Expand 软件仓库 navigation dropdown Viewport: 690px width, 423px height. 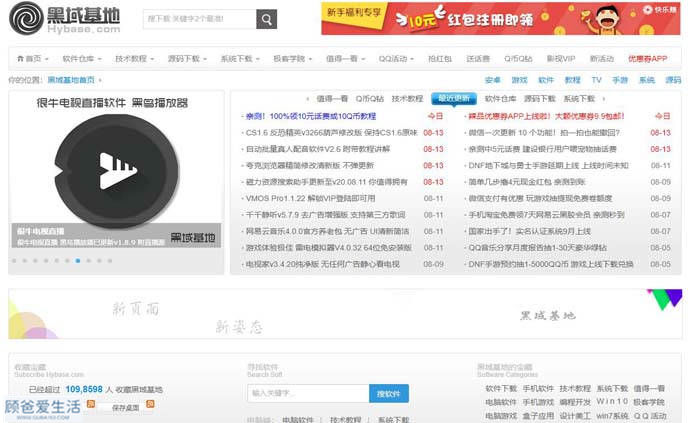click(82, 59)
